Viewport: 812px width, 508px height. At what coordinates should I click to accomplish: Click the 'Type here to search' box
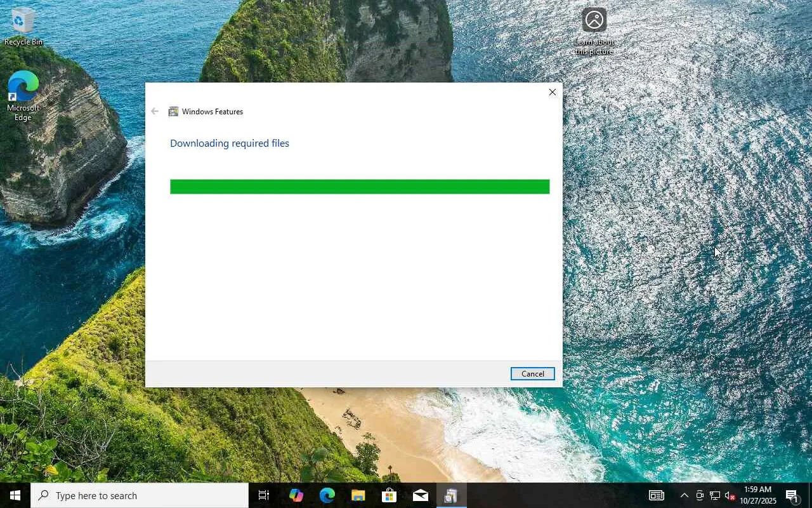click(x=140, y=495)
